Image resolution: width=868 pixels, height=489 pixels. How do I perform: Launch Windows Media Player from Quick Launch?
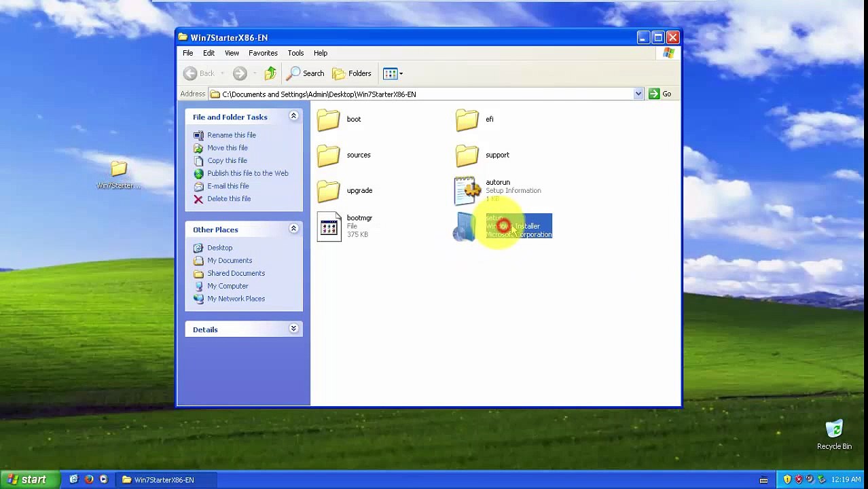tap(103, 479)
